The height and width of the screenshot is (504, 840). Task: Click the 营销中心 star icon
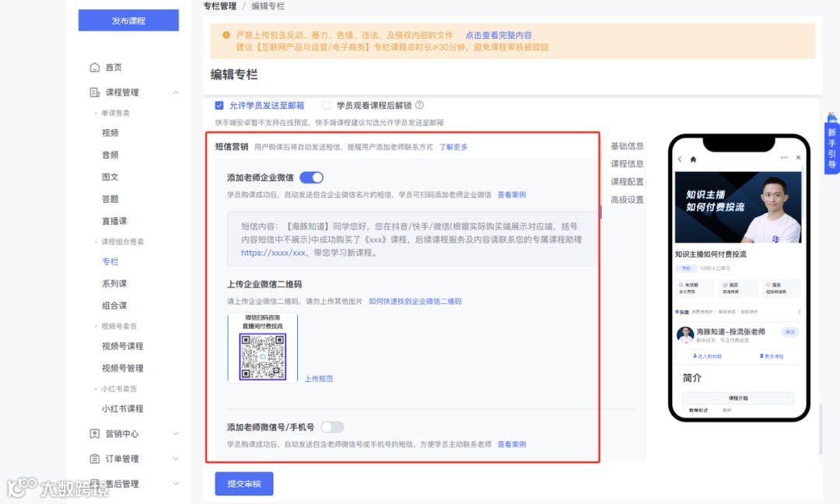(95, 434)
